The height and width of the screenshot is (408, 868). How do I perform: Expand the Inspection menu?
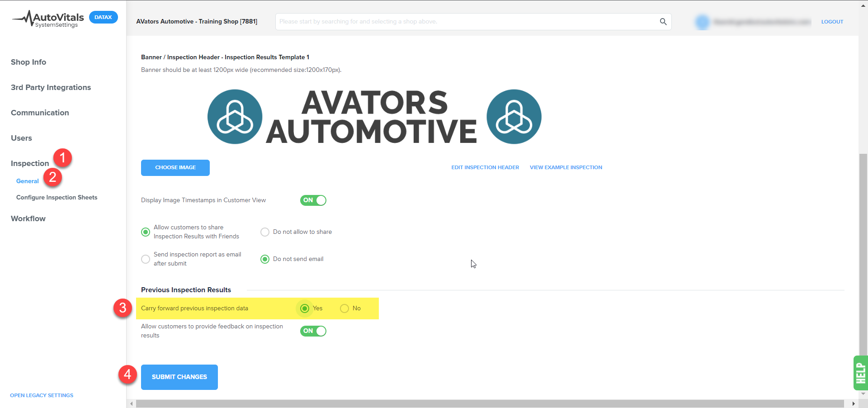[x=30, y=163]
